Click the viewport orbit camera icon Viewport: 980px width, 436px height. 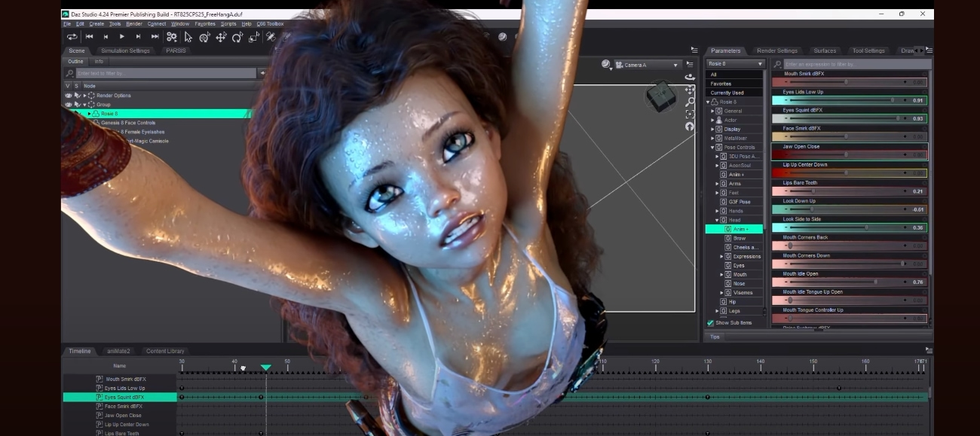[689, 78]
